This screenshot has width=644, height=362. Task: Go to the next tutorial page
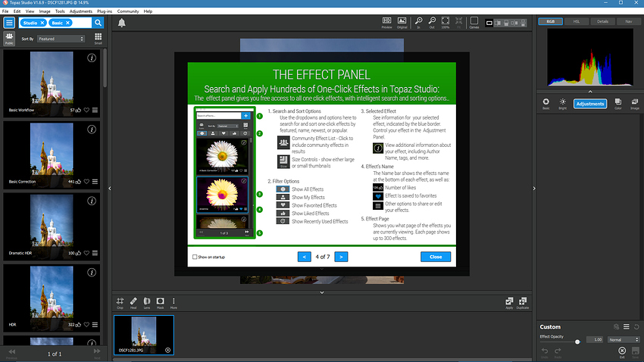point(341,257)
